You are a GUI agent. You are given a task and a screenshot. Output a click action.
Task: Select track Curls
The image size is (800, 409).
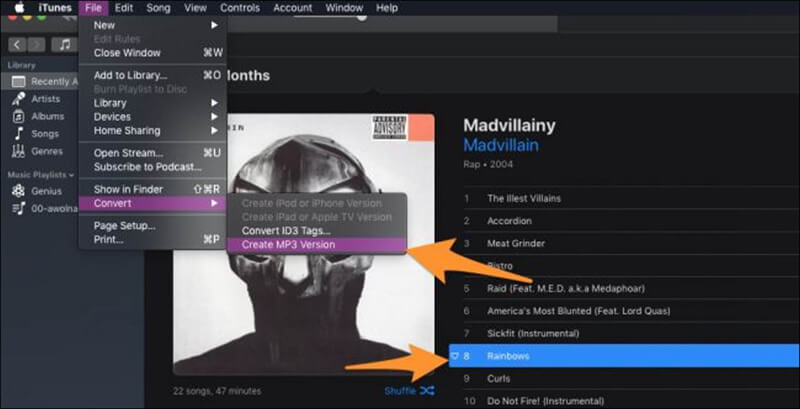tap(631, 378)
